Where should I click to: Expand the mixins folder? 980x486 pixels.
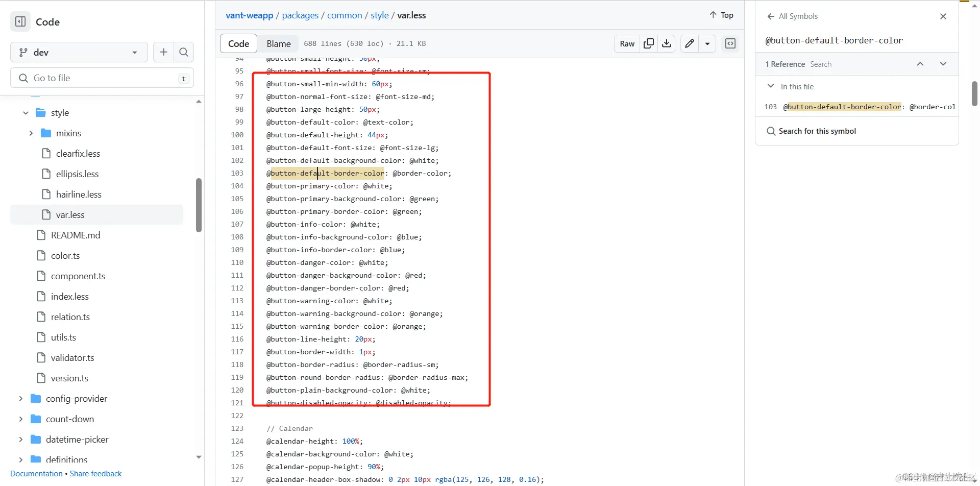point(31,133)
